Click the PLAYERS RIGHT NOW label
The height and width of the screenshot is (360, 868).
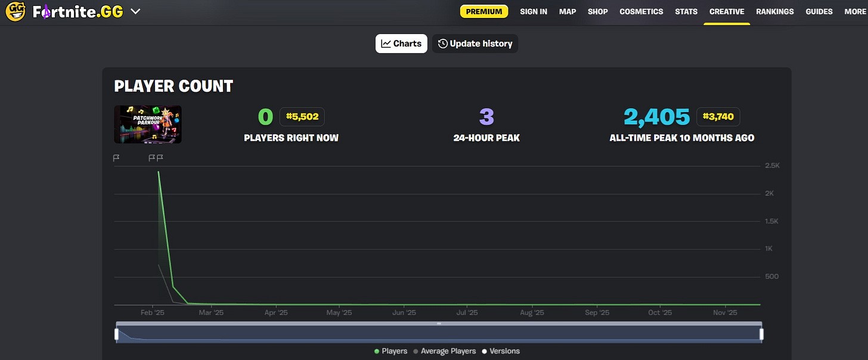[291, 138]
